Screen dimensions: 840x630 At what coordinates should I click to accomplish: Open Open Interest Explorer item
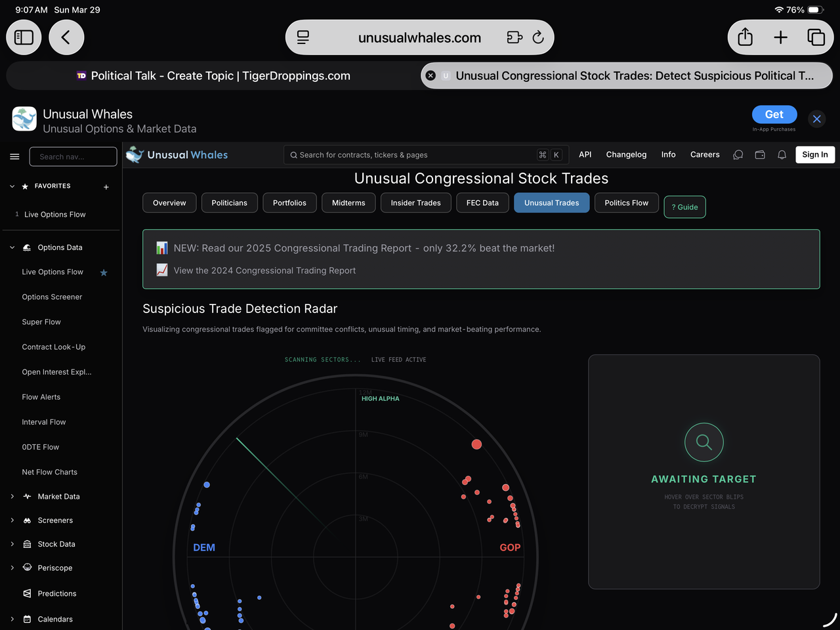click(56, 372)
